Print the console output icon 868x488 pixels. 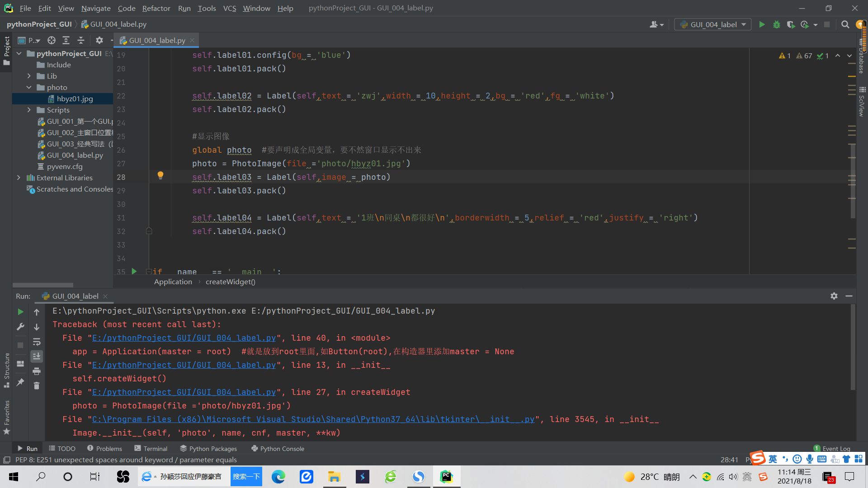coord(37,371)
